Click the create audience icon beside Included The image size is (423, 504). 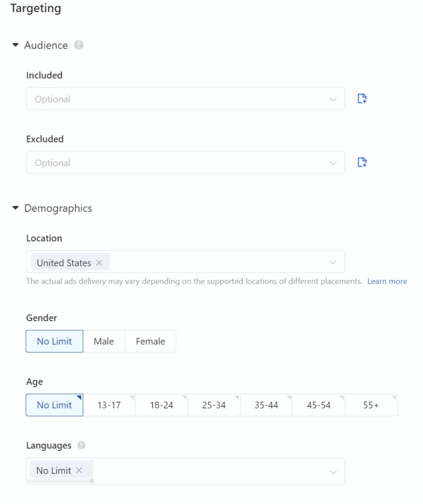click(x=362, y=99)
